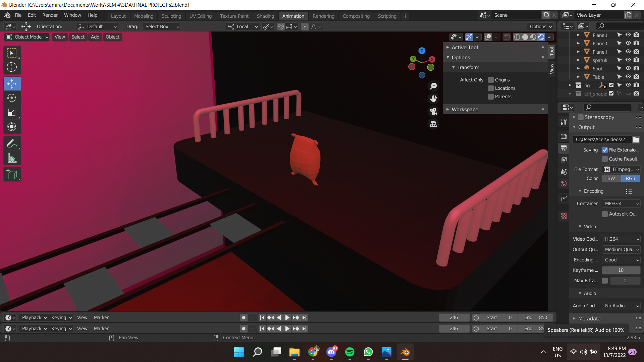Click the Select Box drag mode selector
The image size is (644, 362).
pos(161,26)
